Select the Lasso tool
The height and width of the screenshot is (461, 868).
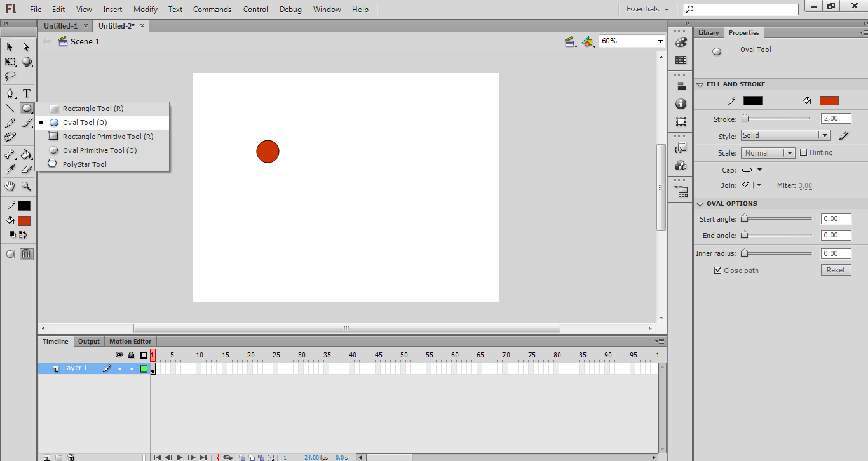(x=9, y=77)
